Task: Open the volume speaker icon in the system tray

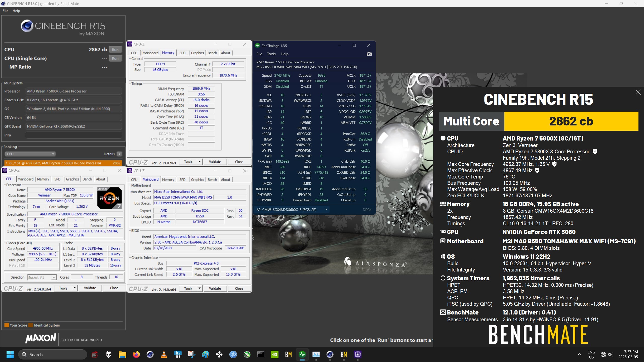Action: point(610,354)
